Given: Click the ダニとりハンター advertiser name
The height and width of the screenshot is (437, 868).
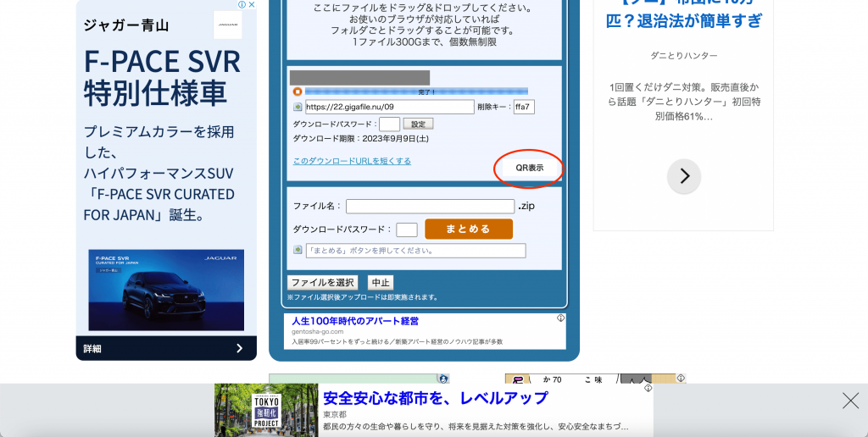Looking at the screenshot, I should point(684,56).
